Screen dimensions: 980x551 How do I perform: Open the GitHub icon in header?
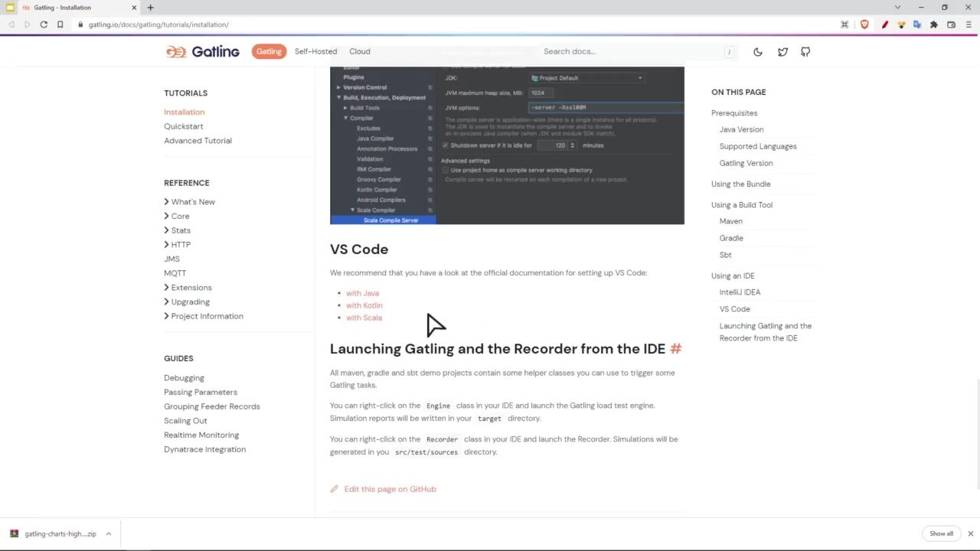(805, 52)
